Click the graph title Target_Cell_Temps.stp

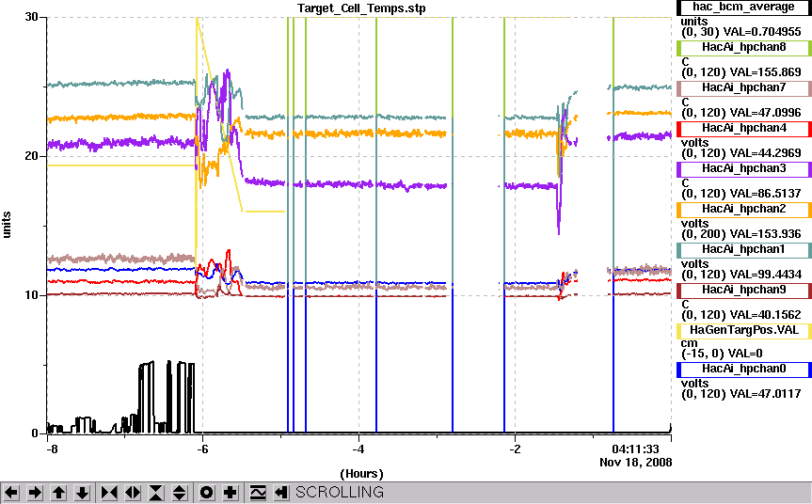pos(361,8)
